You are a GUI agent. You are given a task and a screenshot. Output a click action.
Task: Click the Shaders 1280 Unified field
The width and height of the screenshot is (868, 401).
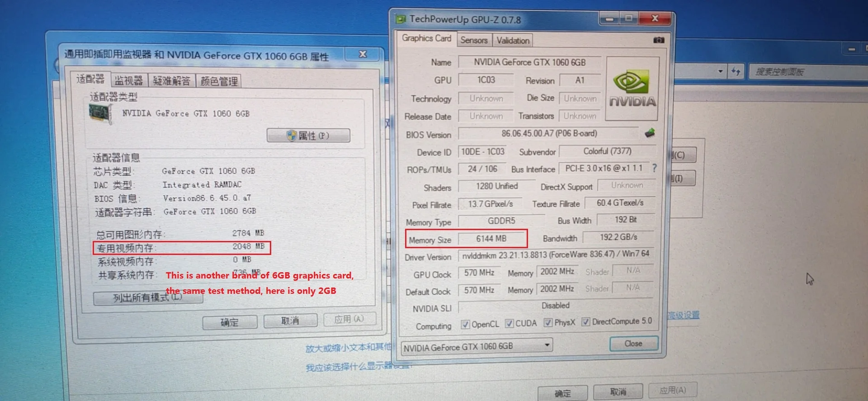497,186
